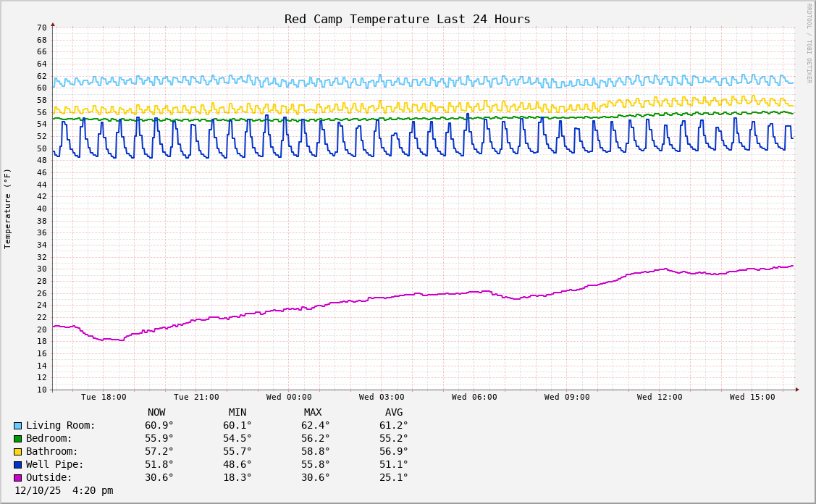Click the Living Room NOW value 60.9°
The image size is (816, 504).
click(159, 426)
